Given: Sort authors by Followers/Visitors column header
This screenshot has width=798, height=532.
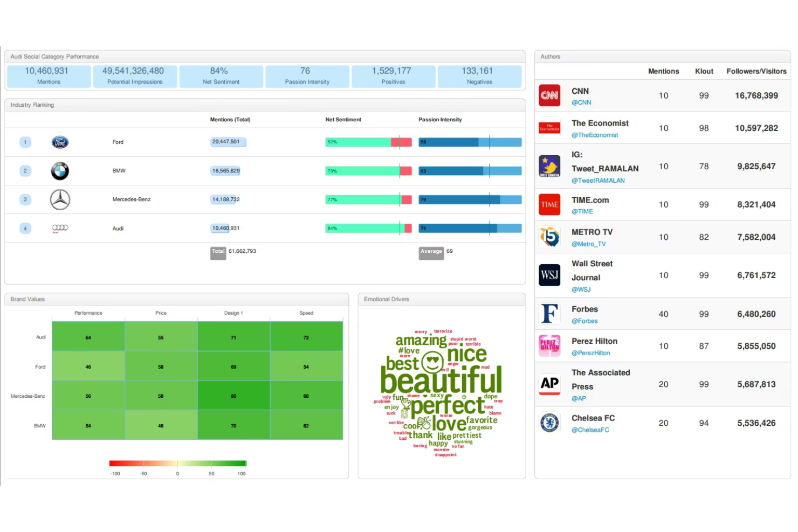Looking at the screenshot, I should pyautogui.click(x=756, y=71).
